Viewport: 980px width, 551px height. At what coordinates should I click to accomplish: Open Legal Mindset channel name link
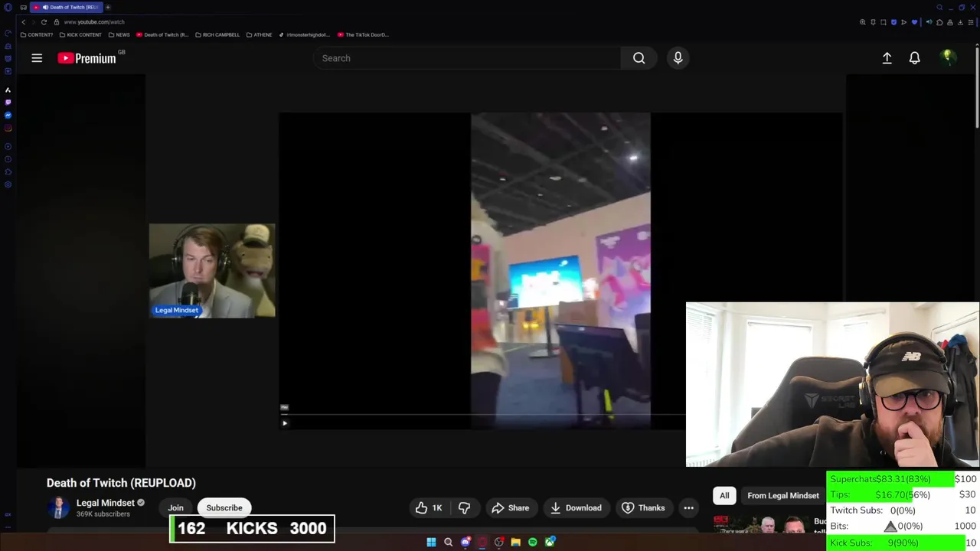(x=106, y=503)
